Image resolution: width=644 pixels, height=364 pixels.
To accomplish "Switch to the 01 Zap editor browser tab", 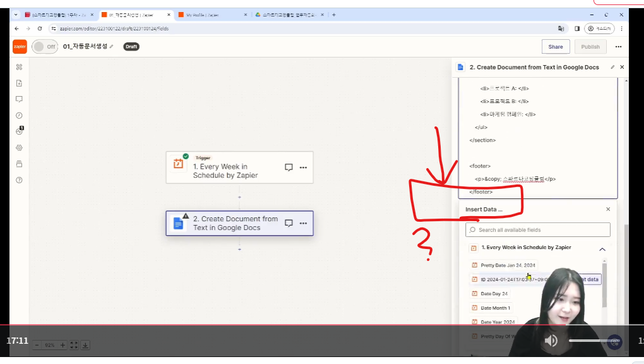I will click(x=136, y=15).
